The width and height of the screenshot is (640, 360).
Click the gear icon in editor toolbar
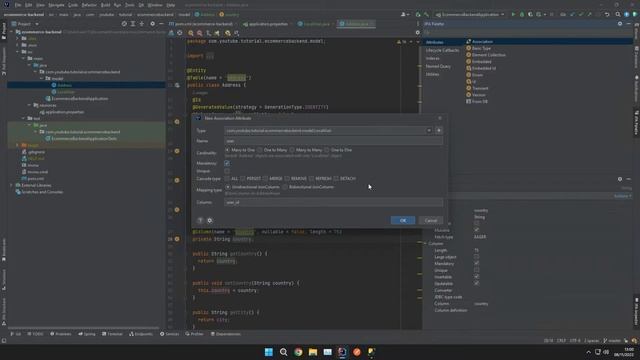point(417,33)
